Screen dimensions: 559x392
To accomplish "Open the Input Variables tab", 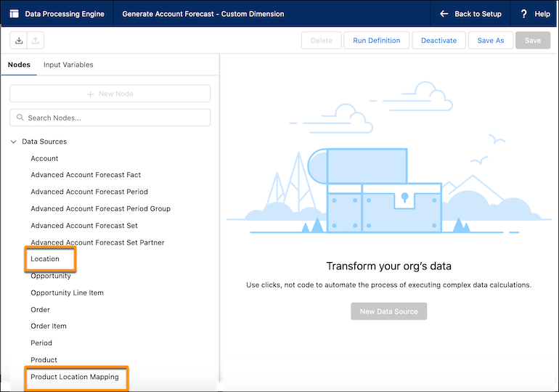I will click(68, 65).
